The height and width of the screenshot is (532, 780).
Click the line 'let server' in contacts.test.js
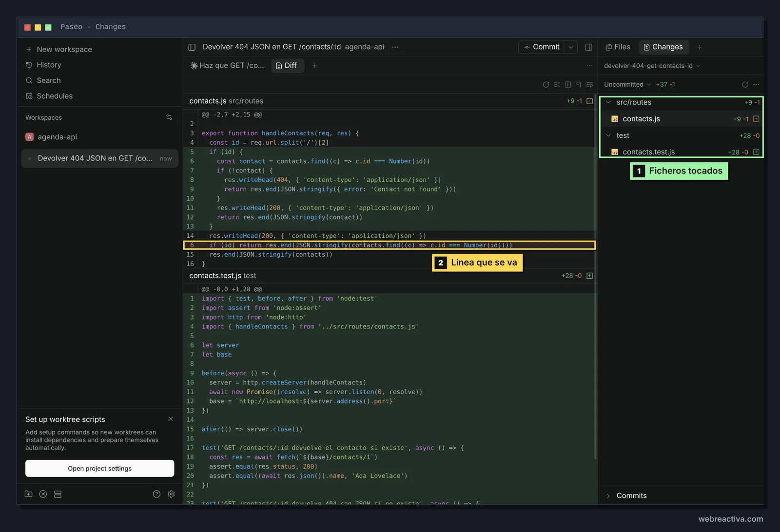(x=220, y=345)
